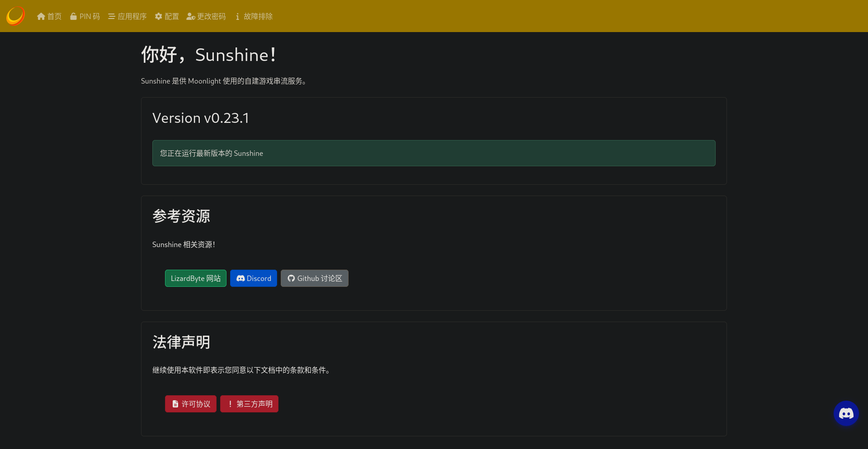Open the LizardByte 网站 link
This screenshot has width=868, height=449.
point(195,278)
